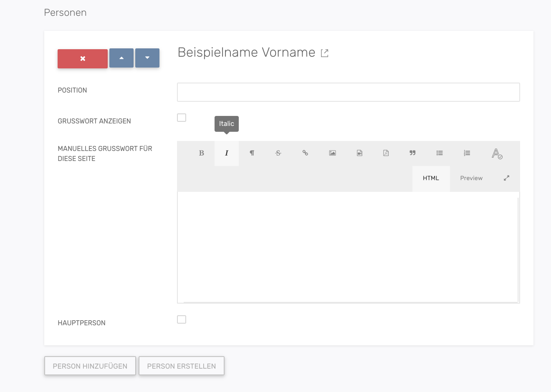Select the HTML tab

(431, 178)
